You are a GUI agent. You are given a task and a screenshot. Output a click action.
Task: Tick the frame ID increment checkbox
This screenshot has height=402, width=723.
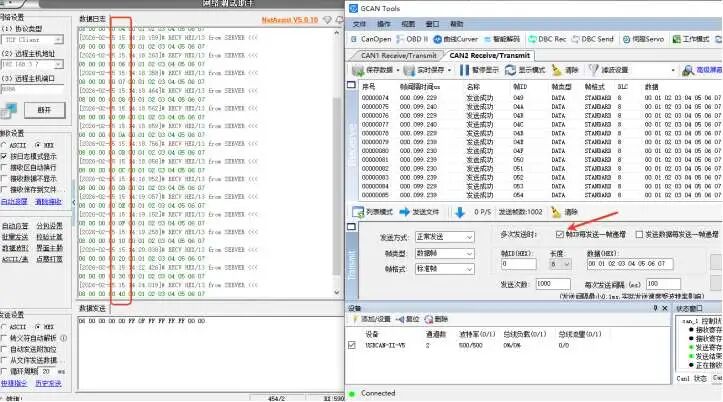560,235
